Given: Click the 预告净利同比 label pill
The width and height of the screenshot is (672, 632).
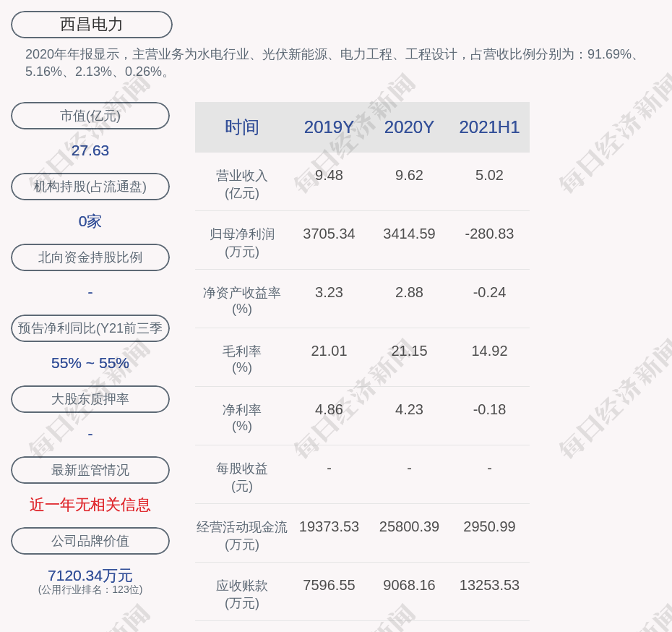Looking at the screenshot, I should coord(90,328).
